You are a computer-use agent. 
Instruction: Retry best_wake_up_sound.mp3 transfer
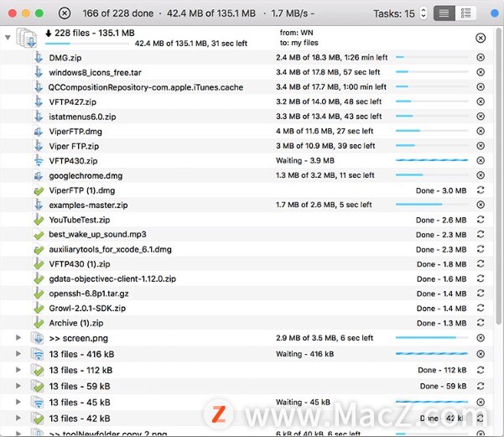[481, 234]
